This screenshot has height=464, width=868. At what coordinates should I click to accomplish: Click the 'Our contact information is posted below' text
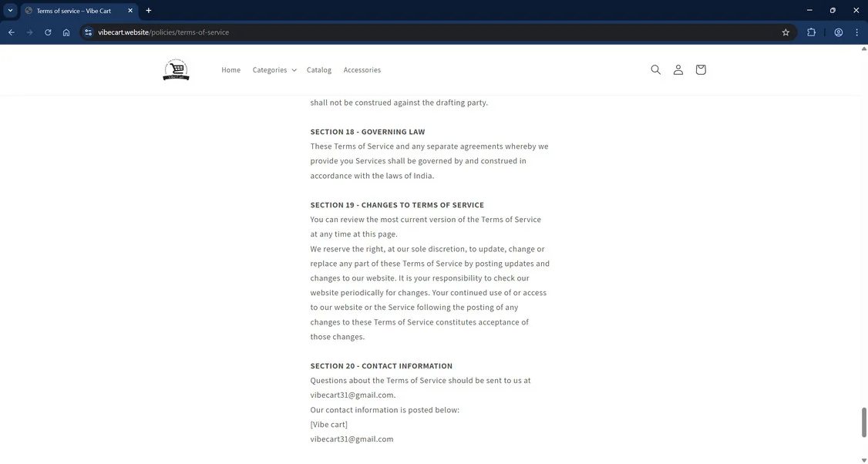coord(385,410)
